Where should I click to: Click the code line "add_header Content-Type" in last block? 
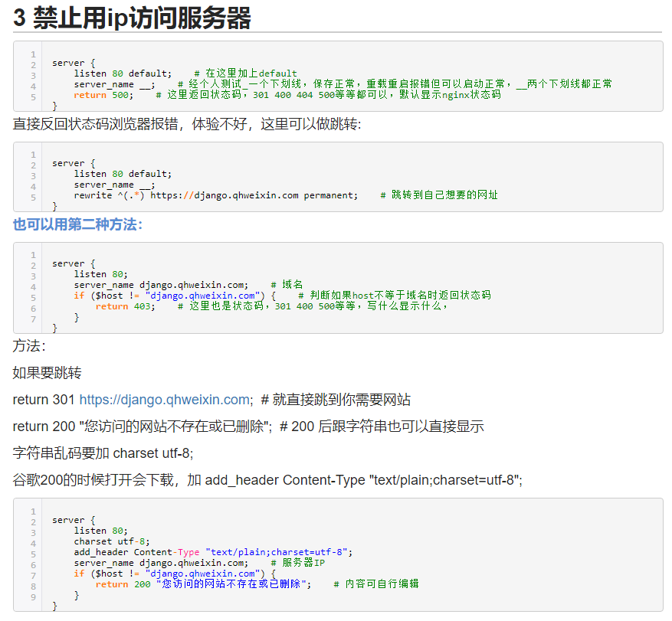click(213, 552)
